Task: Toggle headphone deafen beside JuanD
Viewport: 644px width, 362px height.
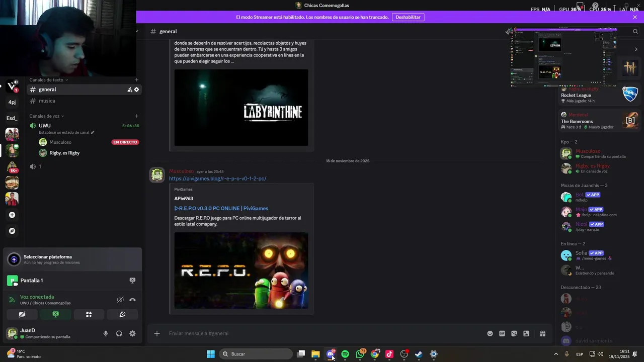Action: 119,333
